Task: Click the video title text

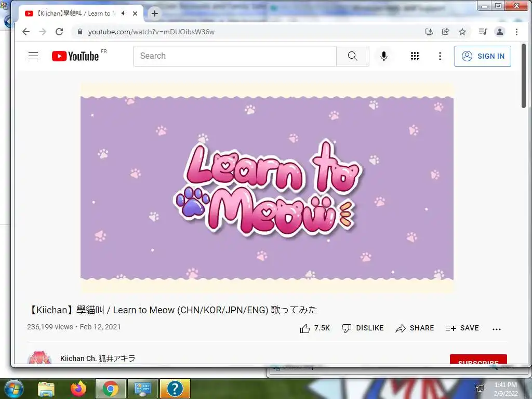Action: [x=172, y=310]
